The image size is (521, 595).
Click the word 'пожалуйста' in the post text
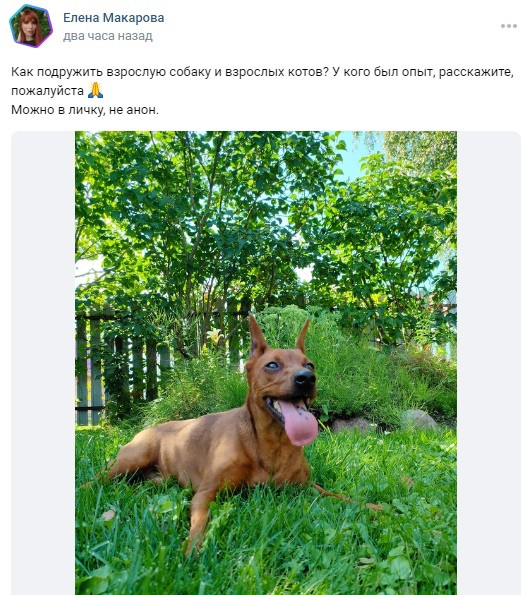(47, 91)
